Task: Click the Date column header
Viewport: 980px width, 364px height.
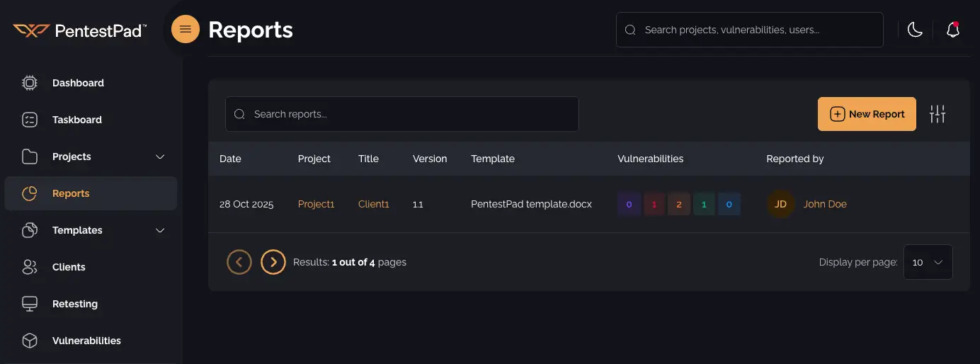Action: pos(230,159)
